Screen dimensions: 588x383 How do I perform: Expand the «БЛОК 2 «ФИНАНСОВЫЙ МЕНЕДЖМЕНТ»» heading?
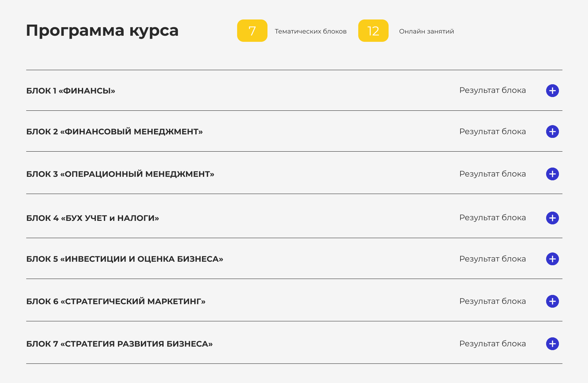pyautogui.click(x=114, y=132)
